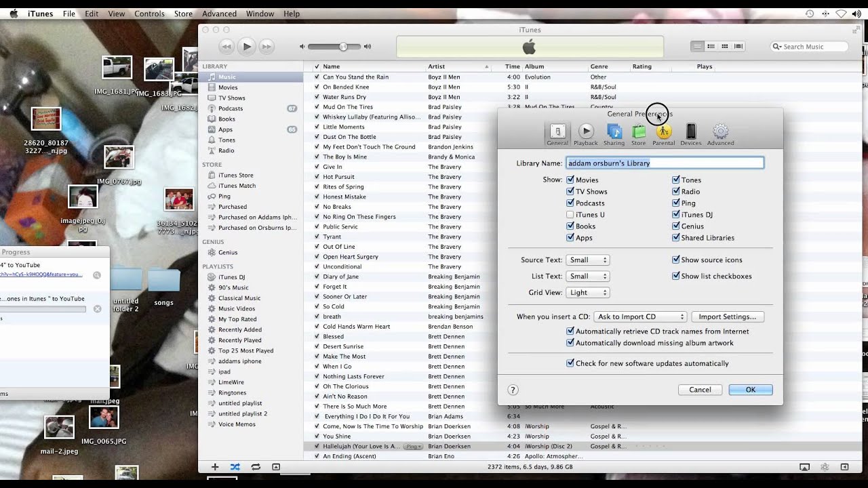This screenshot has width=868, height=488.
Task: Click the Previous track rewind button
Action: pyautogui.click(x=226, y=47)
